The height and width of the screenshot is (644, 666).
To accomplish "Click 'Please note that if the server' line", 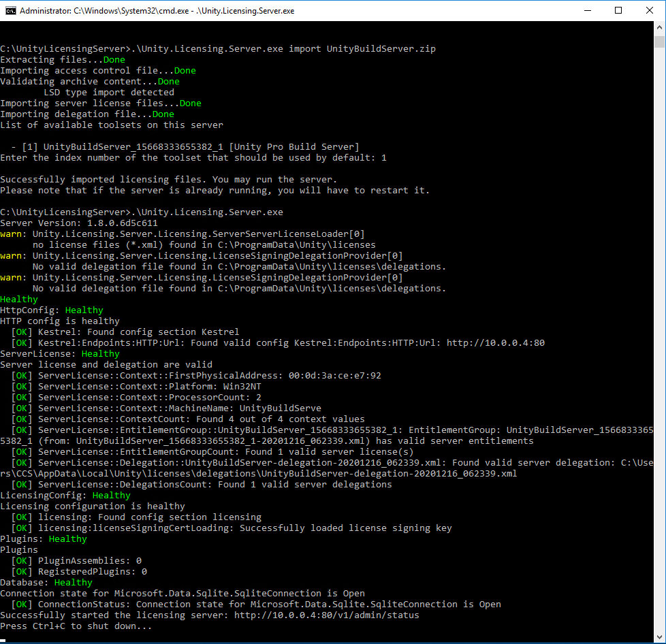I will (x=215, y=191).
